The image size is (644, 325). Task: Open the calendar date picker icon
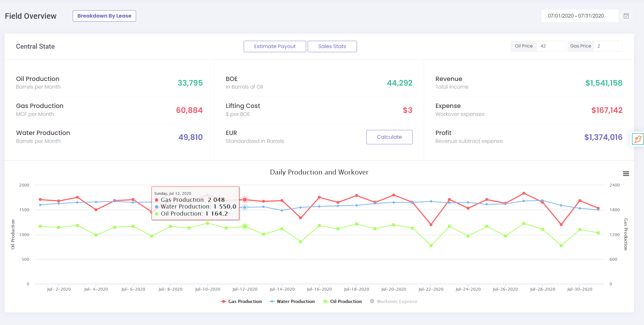(626, 16)
